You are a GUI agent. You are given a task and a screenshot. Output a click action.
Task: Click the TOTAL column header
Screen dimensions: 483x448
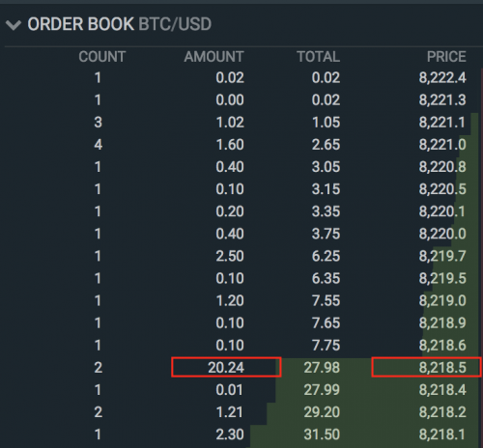pyautogui.click(x=319, y=57)
